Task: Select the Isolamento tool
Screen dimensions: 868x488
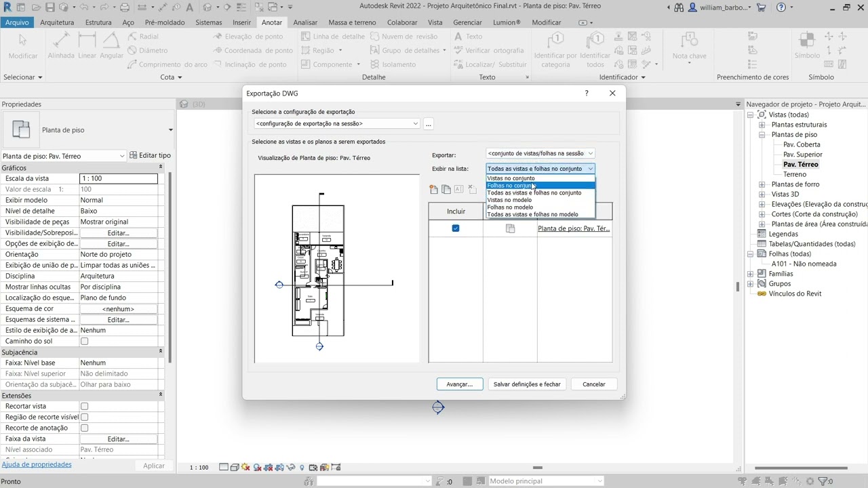Action: (393, 64)
